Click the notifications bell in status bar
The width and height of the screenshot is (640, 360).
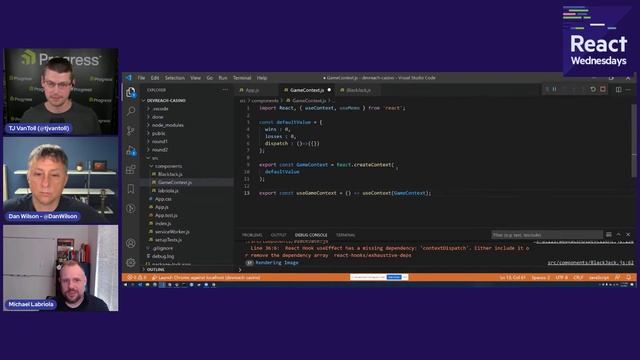tap(629, 278)
